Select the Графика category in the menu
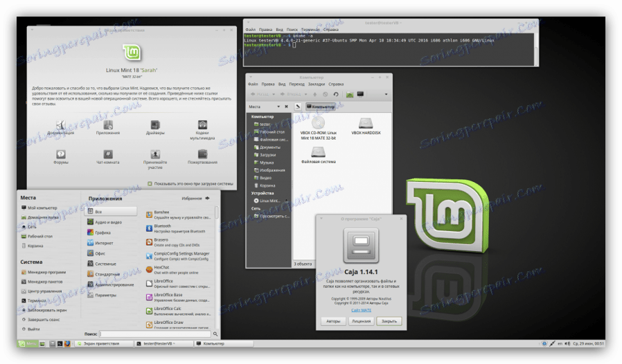This screenshot has width=622, height=364. pos(99,233)
